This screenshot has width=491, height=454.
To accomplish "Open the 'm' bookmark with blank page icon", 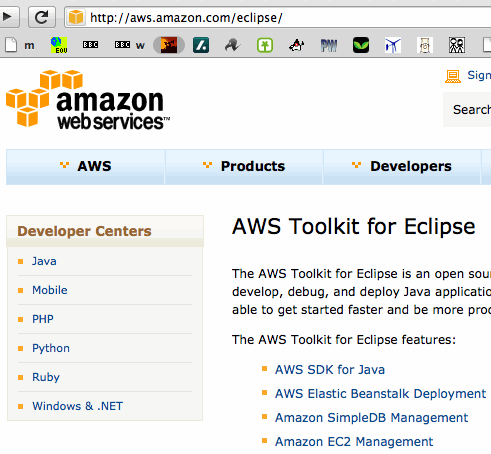I will 19,45.
